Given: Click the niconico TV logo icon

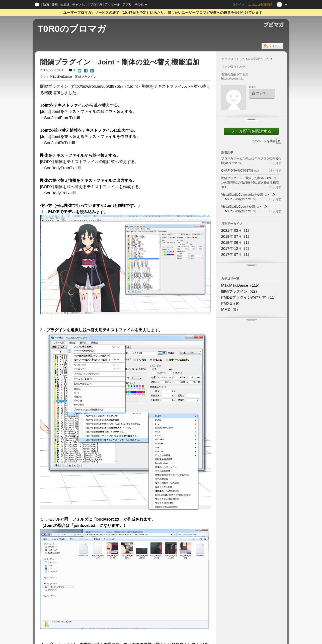Looking at the screenshot, I should pyautogui.click(x=37, y=5).
